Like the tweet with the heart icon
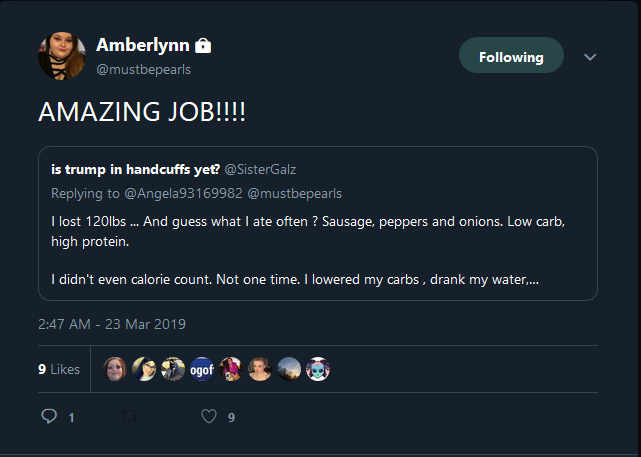The width and height of the screenshot is (641, 457). click(209, 417)
